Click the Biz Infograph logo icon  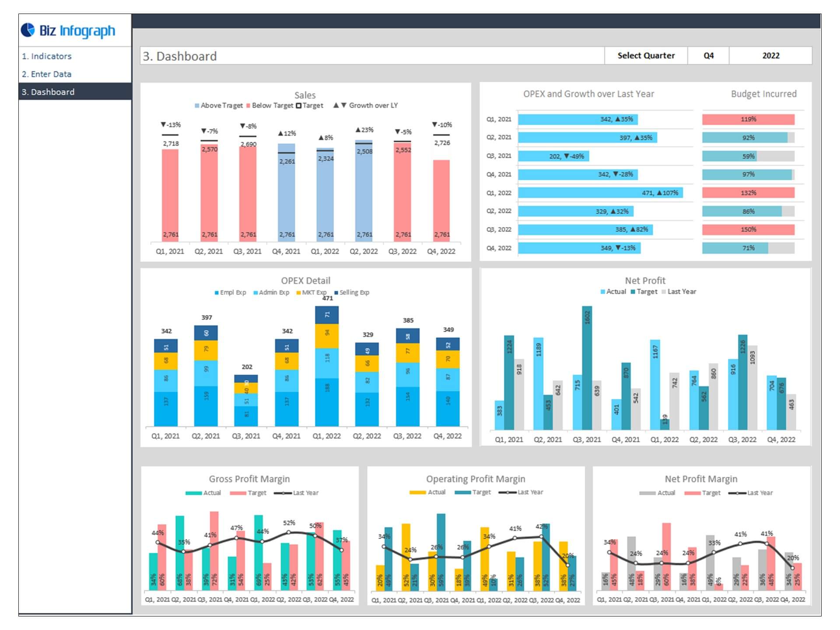pos(28,30)
